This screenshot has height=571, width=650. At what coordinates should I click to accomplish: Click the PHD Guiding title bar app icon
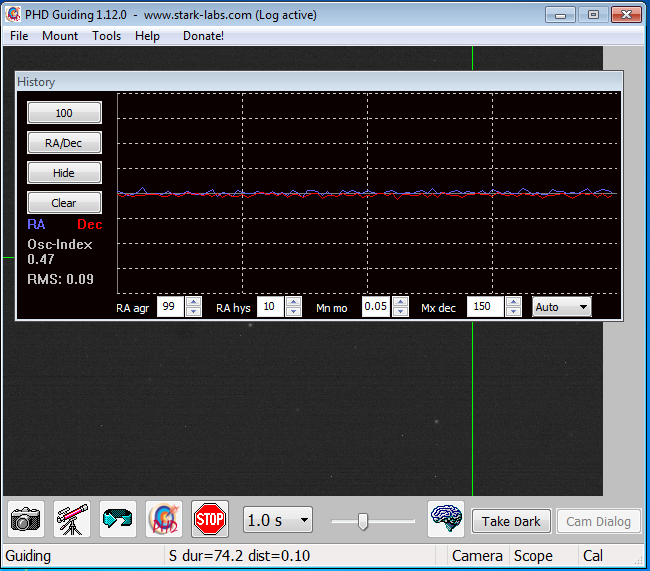point(13,15)
